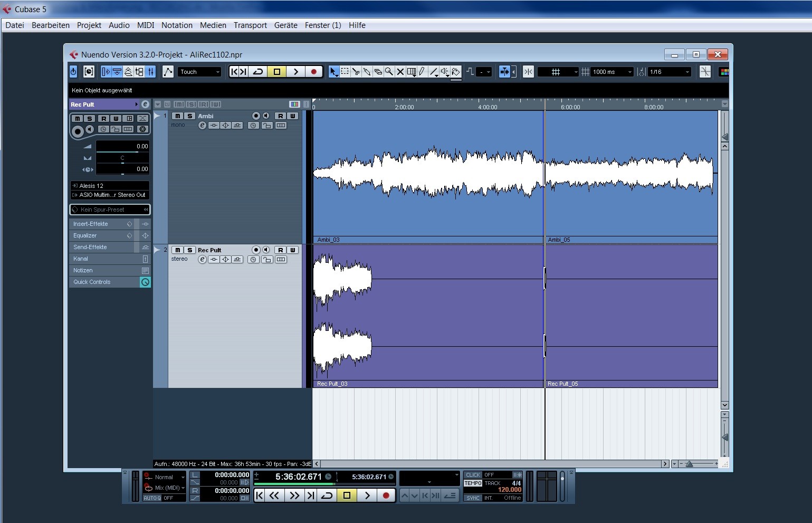Open the Datei menu
Screen dimensions: 812x523
(15, 25)
